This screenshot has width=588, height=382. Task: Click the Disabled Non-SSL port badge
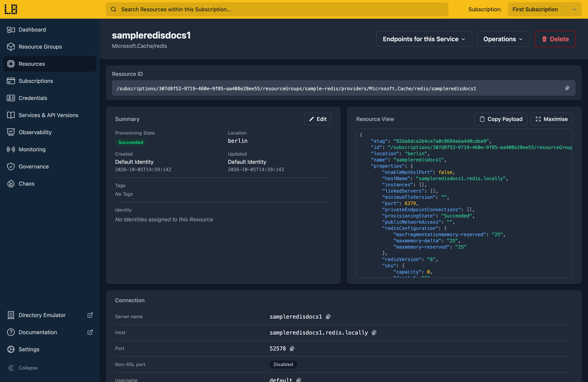click(283, 364)
